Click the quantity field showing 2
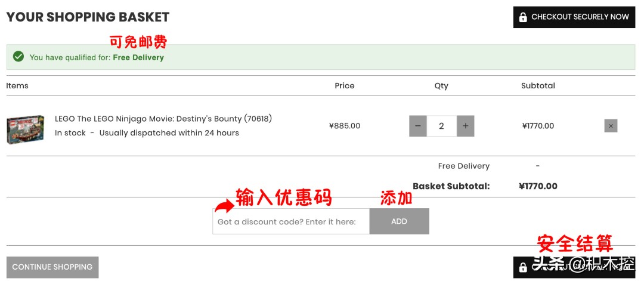Viewport: 644px width, 281px height. (x=441, y=126)
